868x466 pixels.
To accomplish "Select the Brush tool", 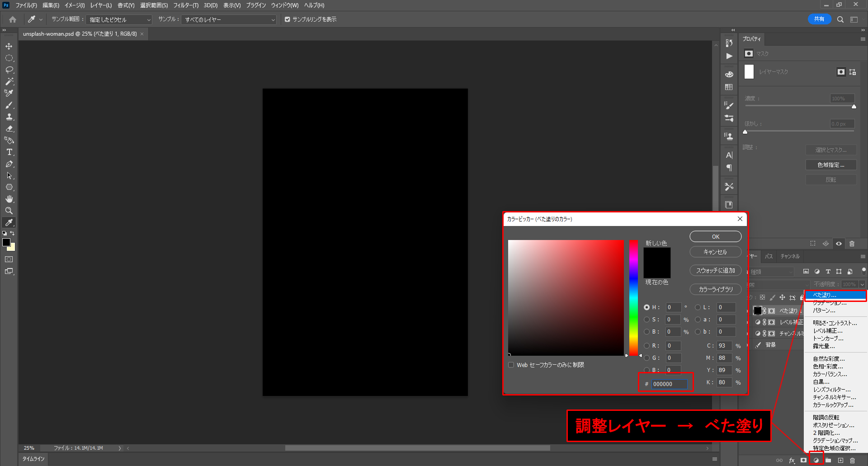I will [x=9, y=105].
